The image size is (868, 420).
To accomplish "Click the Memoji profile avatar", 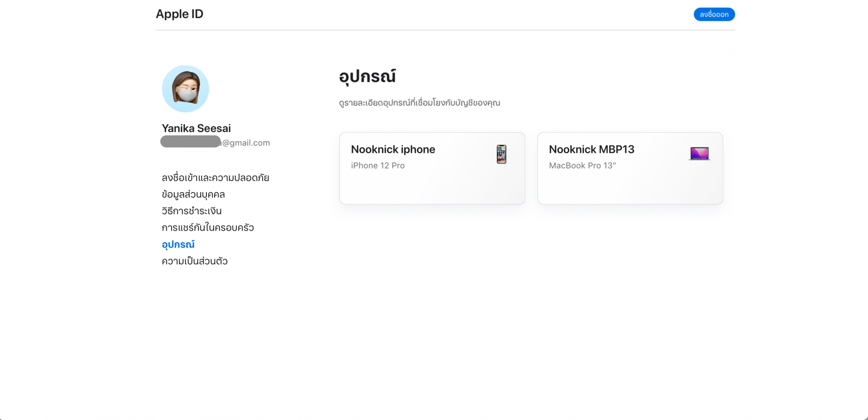I will [185, 89].
